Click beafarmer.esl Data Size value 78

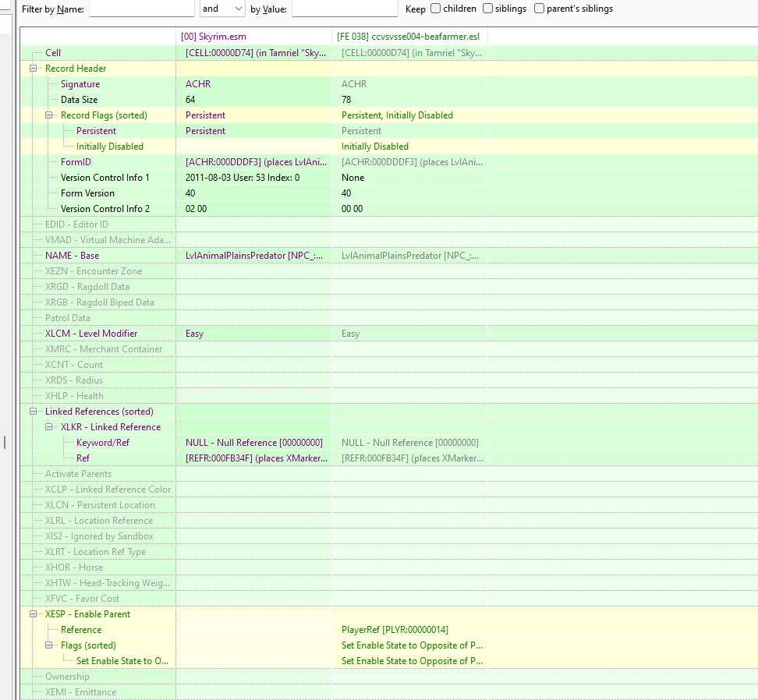click(x=346, y=100)
